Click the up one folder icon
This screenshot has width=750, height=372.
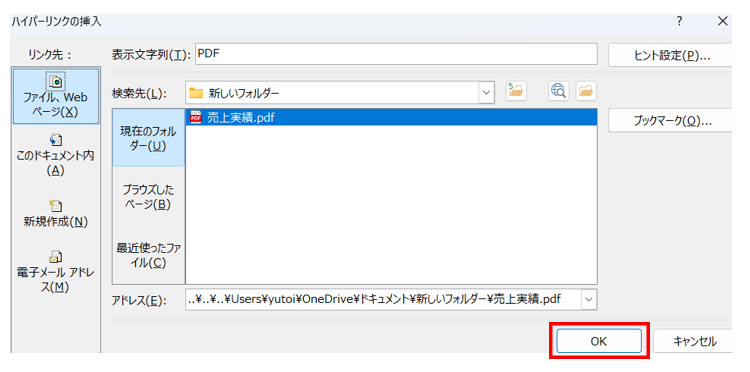coord(516,91)
